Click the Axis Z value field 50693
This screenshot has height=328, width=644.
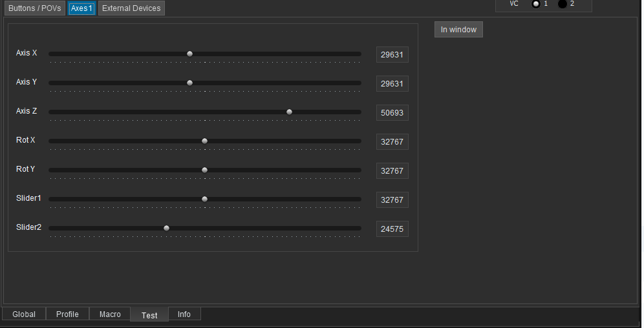click(392, 113)
